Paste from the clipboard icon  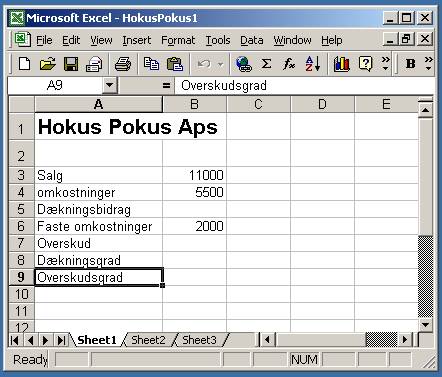(x=175, y=63)
